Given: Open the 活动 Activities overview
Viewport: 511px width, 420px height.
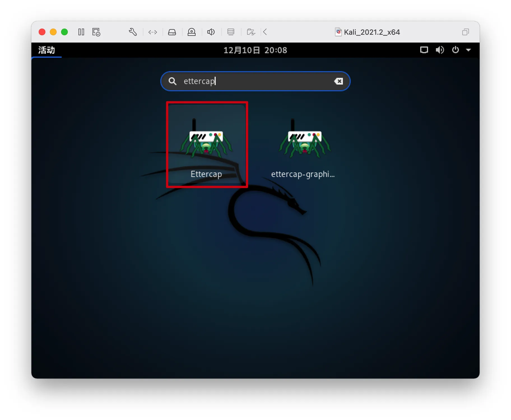Looking at the screenshot, I should [x=47, y=50].
